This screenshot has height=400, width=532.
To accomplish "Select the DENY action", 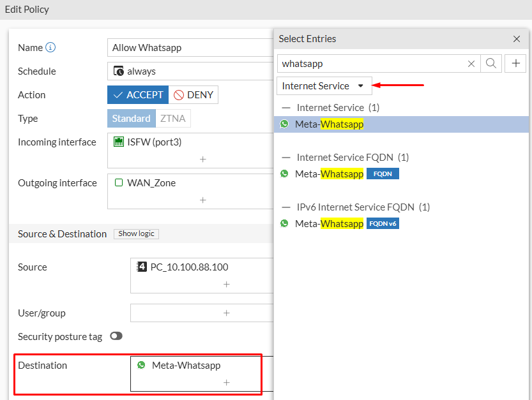I will point(193,94).
